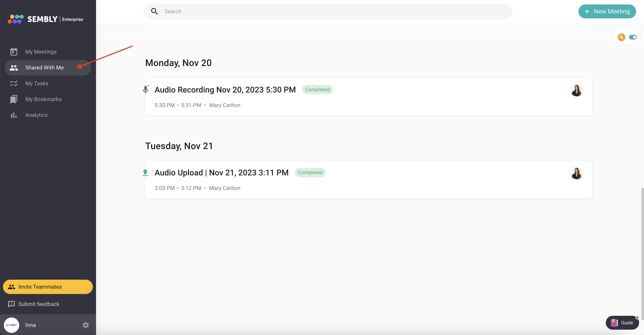644x335 pixels.
Task: Click the Inna username label
Action: point(31,325)
